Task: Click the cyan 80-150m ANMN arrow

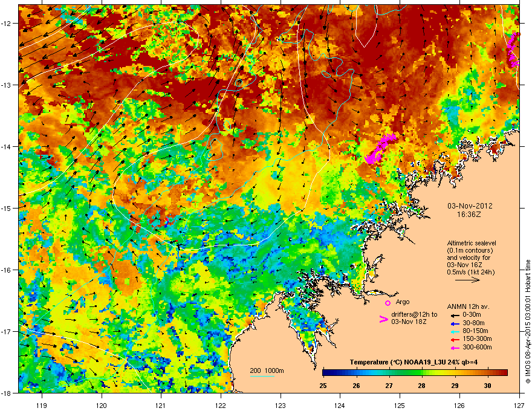Action: click(455, 331)
